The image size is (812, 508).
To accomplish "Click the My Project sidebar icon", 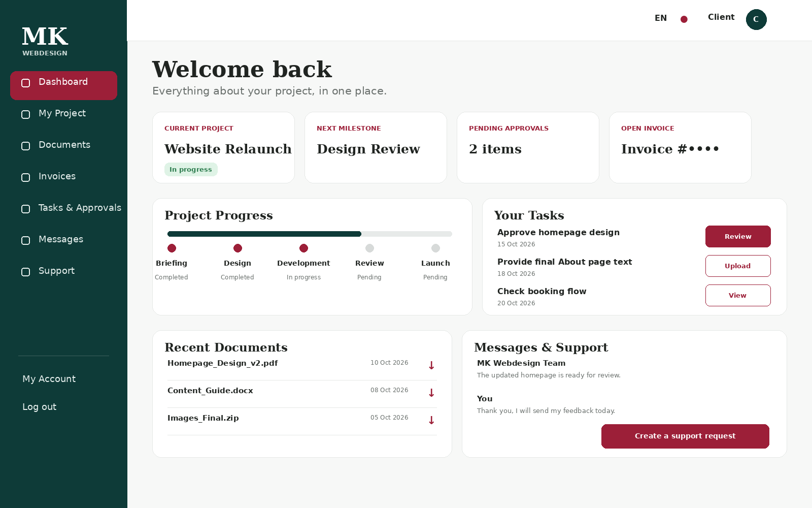I will tap(26, 114).
